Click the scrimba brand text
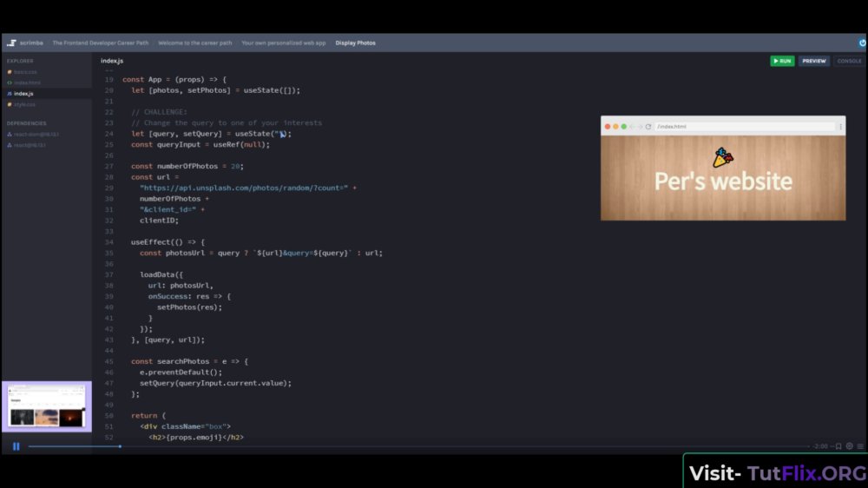The width and height of the screenshot is (868, 488). tap(31, 43)
